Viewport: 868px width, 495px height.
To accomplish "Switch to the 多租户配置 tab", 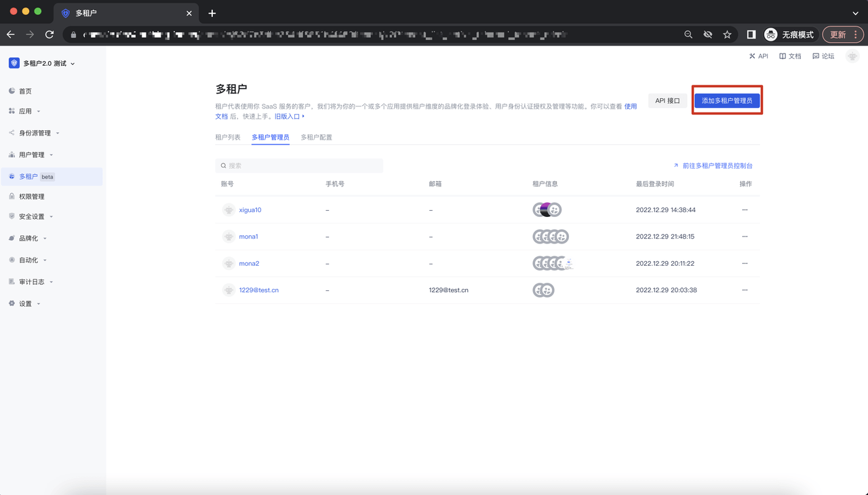I will pos(316,138).
